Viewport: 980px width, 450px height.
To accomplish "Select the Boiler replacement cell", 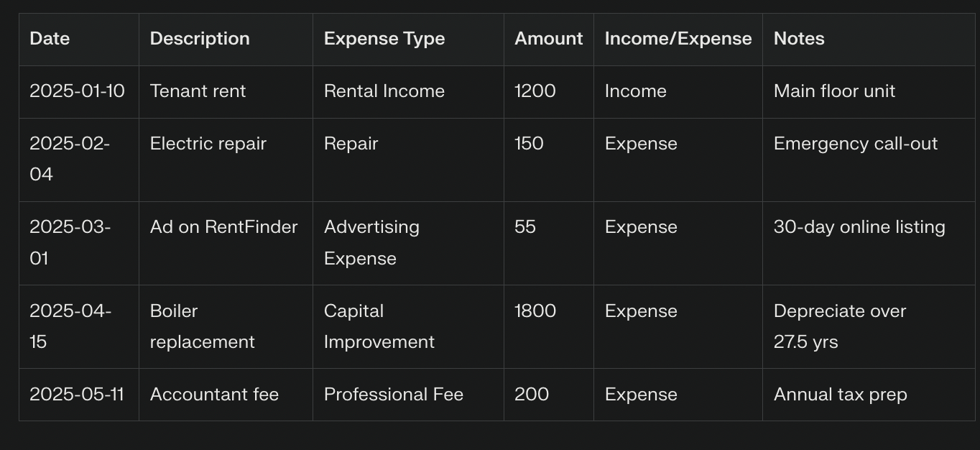I will click(x=226, y=326).
